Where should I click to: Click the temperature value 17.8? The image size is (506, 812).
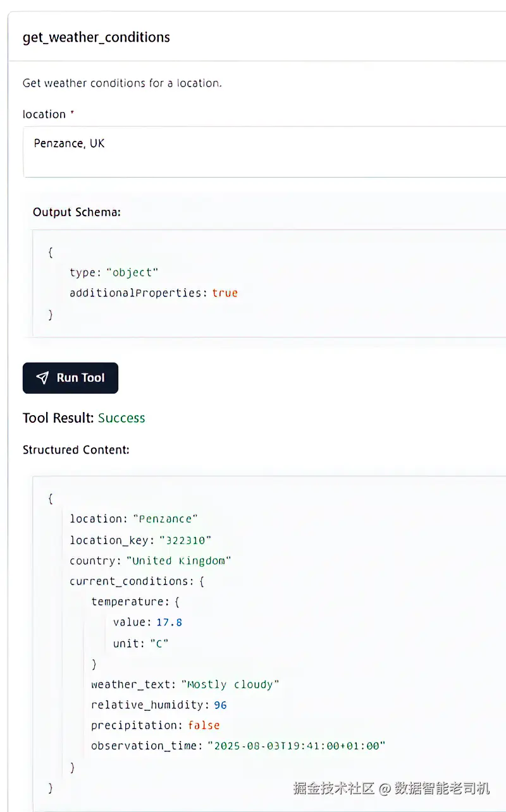click(x=169, y=622)
